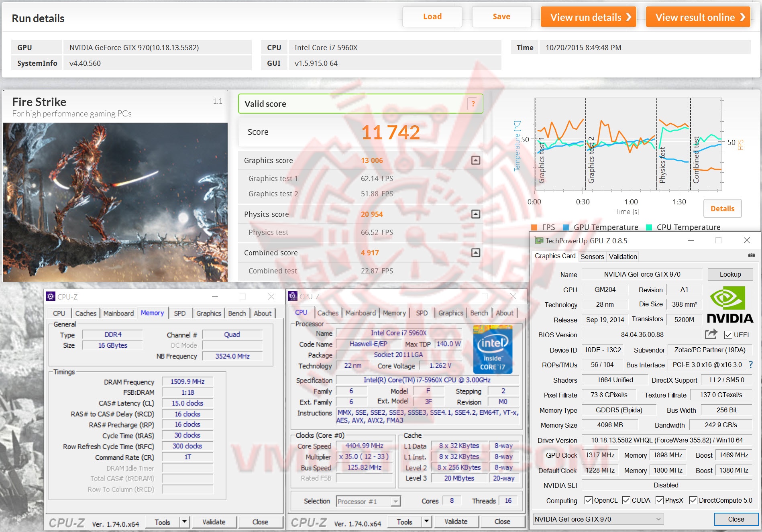Click the GPU-Z Name field
The height and width of the screenshot is (532, 762).
point(642,274)
